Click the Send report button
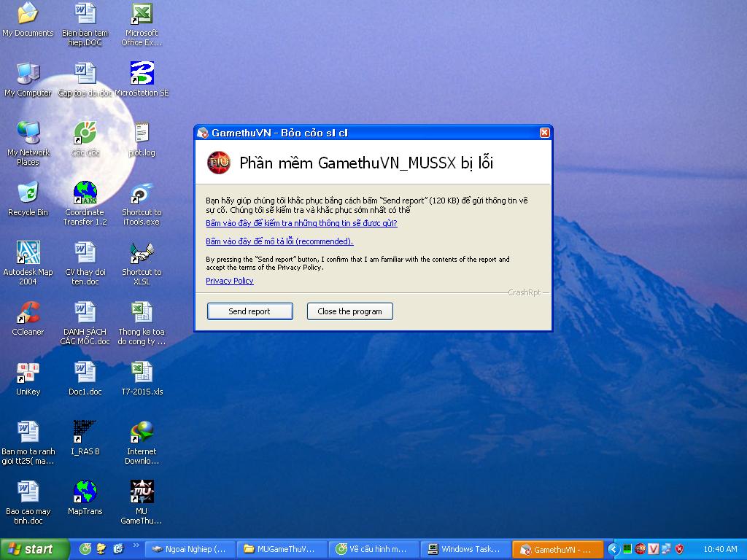This screenshot has width=747, height=560. [249, 311]
